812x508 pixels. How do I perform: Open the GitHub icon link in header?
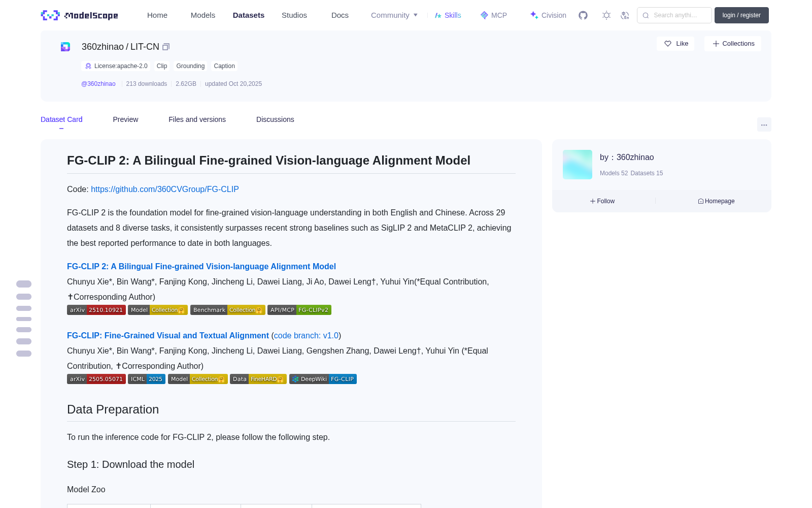click(x=583, y=15)
